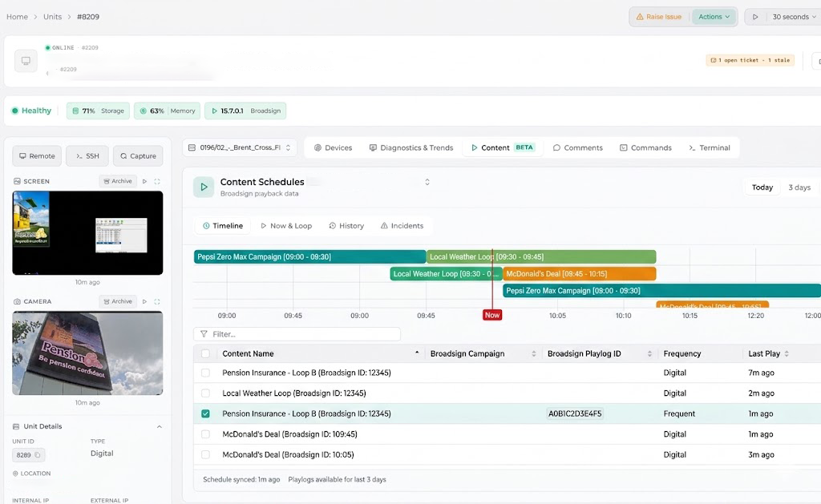The image size is (821, 504).
Task: Open the 0196/02_-_Brent_Cross player selector
Action: point(239,147)
